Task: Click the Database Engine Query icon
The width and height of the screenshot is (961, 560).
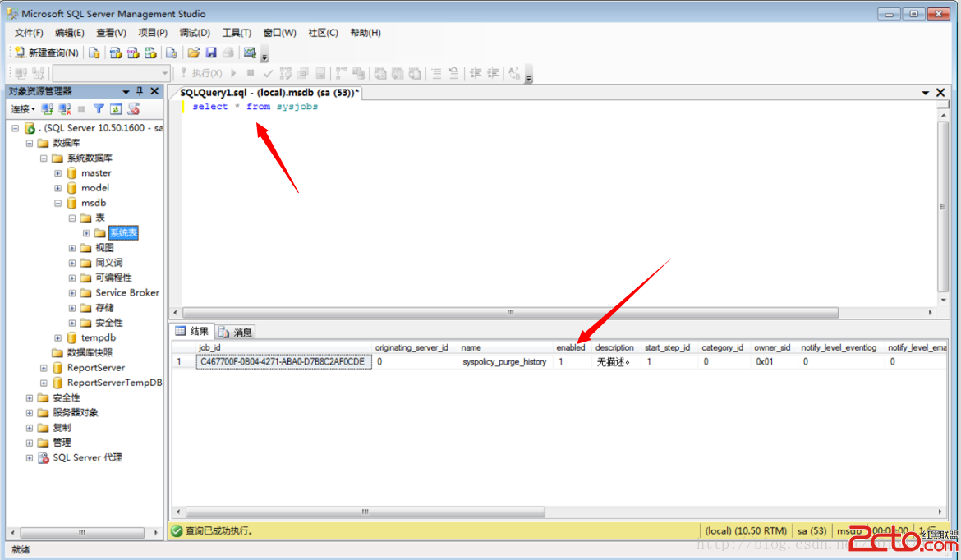Action: point(94,53)
